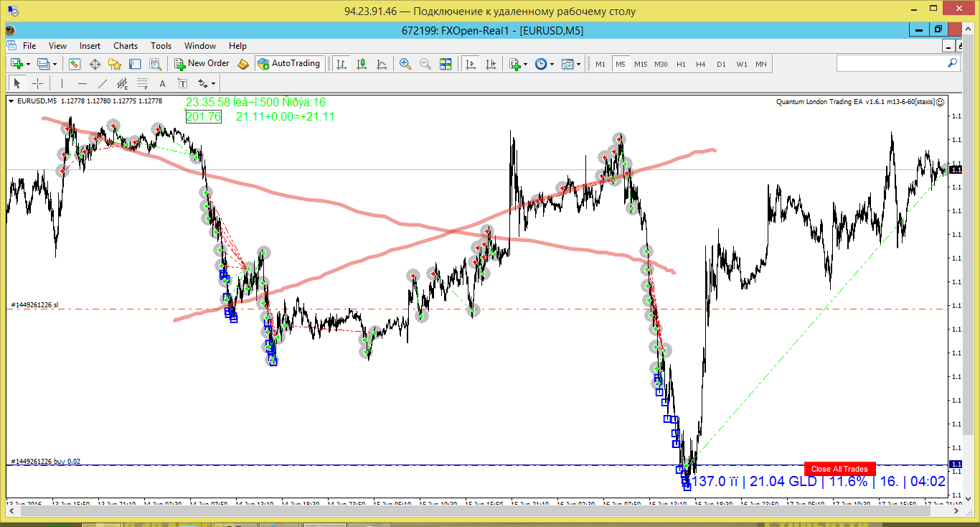Screen dimensions: 980x527
Task: Click the #1449261226 sl line label
Action: (x=34, y=305)
